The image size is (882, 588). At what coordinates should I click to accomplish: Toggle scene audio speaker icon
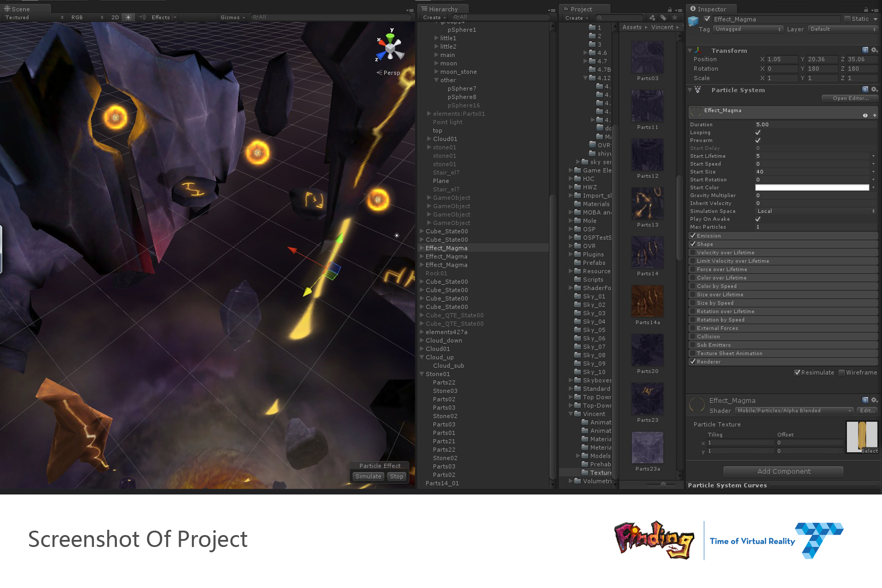142,17
